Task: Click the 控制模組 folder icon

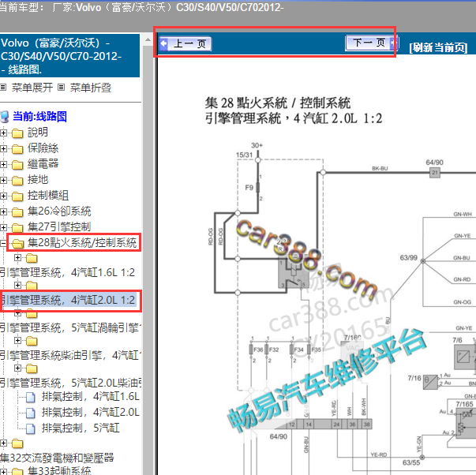Action: point(17,196)
